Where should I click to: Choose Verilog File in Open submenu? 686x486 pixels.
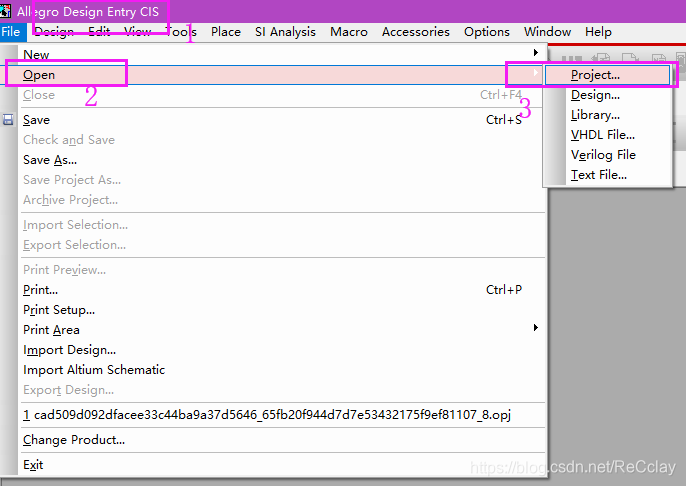pyautogui.click(x=607, y=155)
